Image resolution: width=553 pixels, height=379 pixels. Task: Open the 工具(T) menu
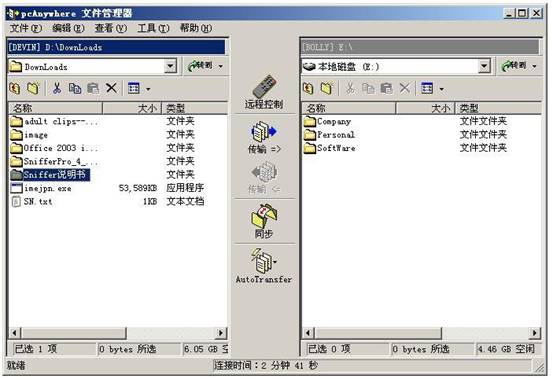[x=153, y=28]
